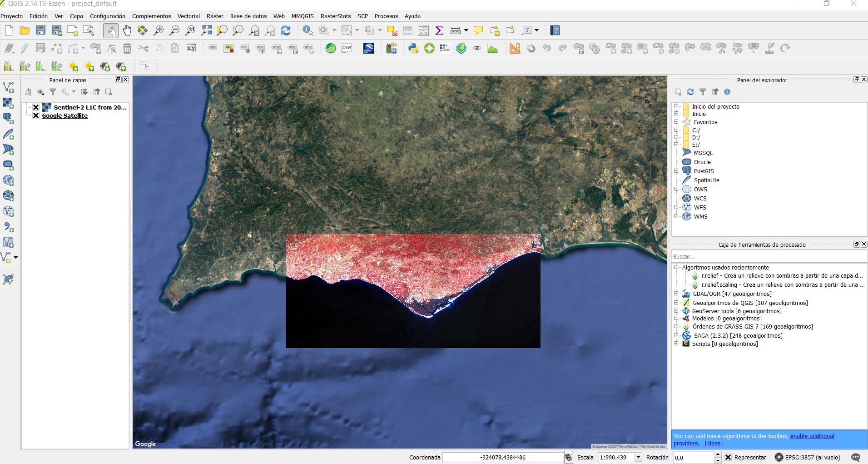
Task: Open the SCP menu
Action: [362, 16]
